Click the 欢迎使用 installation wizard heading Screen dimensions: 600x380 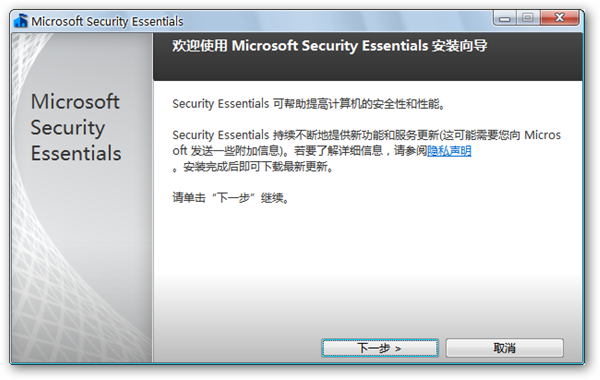pyautogui.click(x=329, y=46)
